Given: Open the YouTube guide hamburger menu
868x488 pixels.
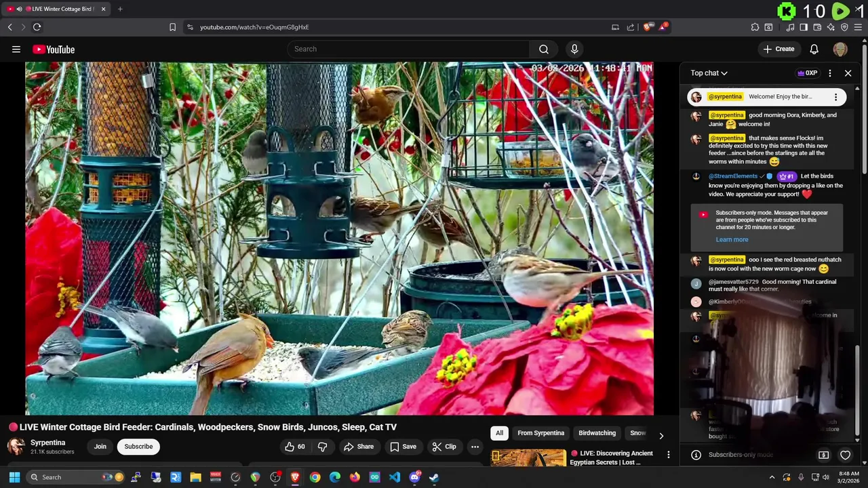Looking at the screenshot, I should coord(16,49).
